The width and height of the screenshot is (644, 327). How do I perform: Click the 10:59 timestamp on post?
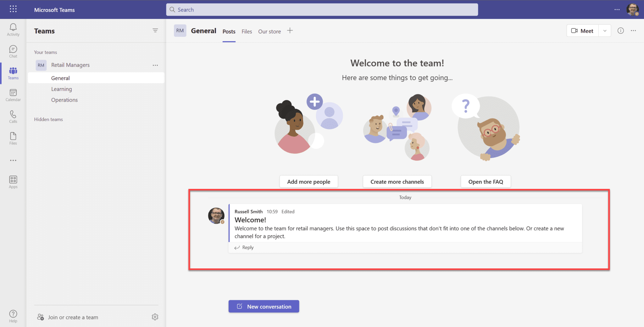pos(272,211)
